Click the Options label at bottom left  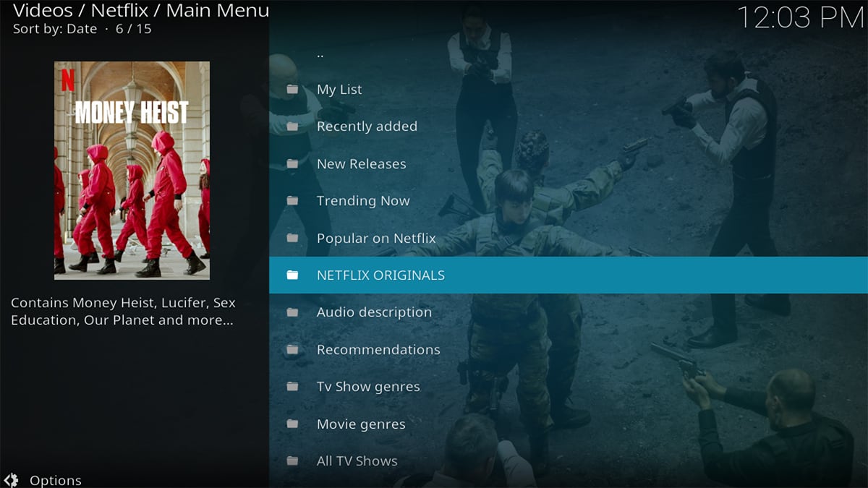point(55,480)
